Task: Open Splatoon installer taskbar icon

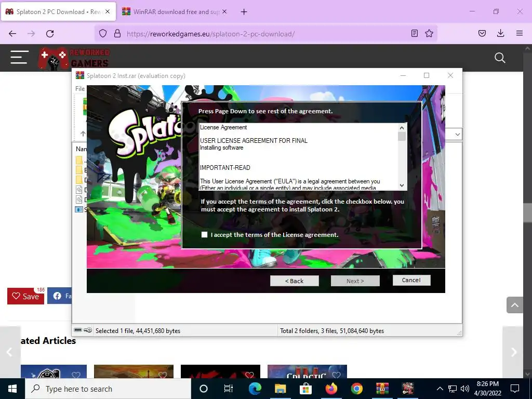Action: (x=407, y=389)
